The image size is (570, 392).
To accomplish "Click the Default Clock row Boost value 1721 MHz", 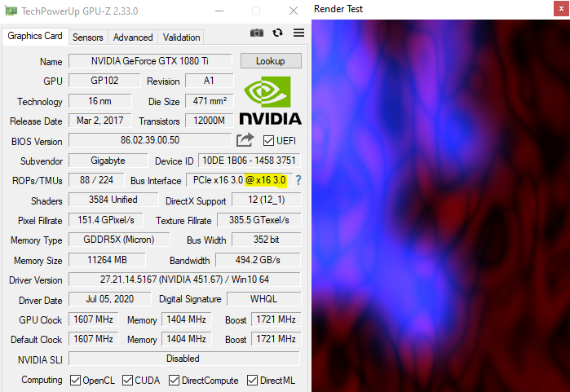I will click(276, 339).
